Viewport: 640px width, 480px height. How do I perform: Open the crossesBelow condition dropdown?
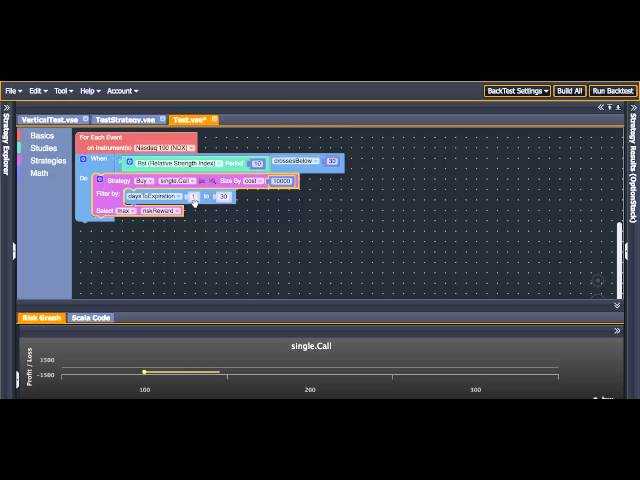click(x=296, y=161)
